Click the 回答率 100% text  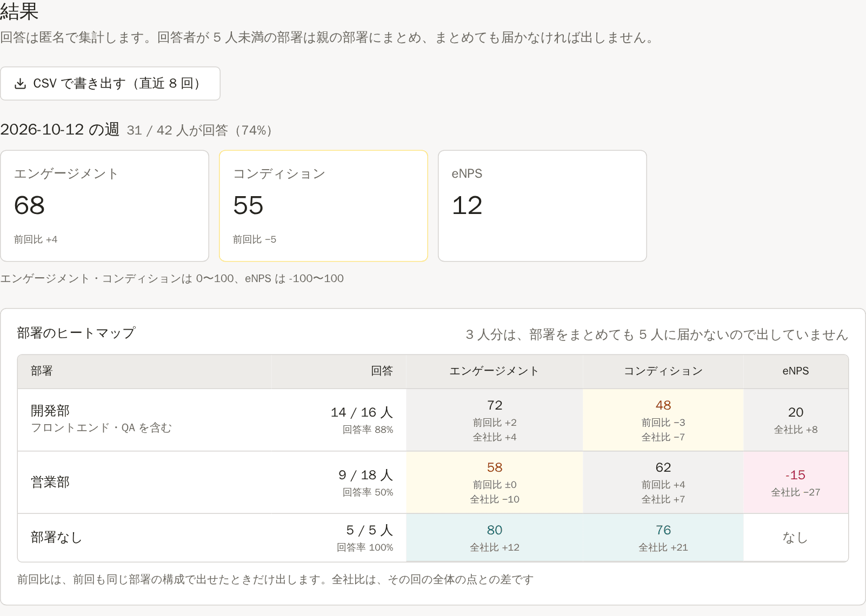point(365,548)
